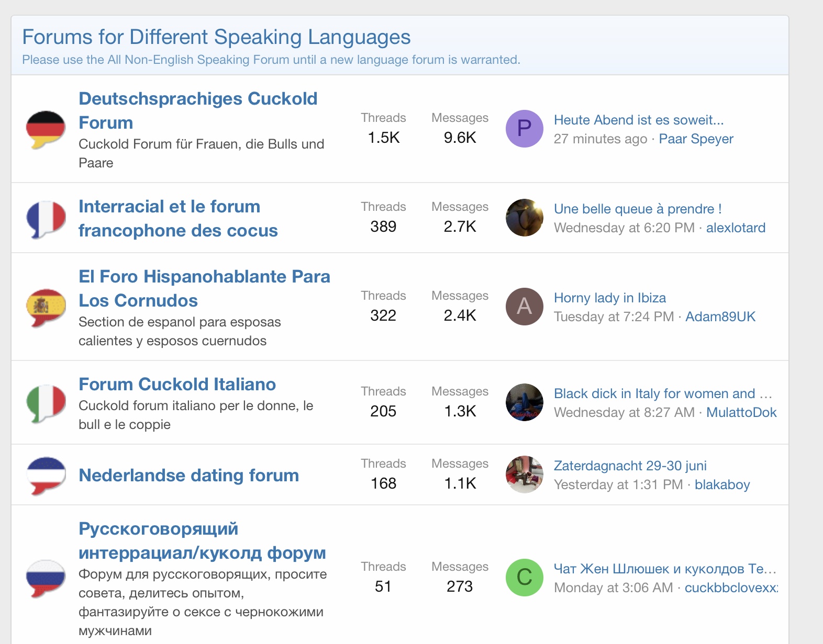
Task: Open Forums for Different Speaking Languages heading
Action: [216, 37]
